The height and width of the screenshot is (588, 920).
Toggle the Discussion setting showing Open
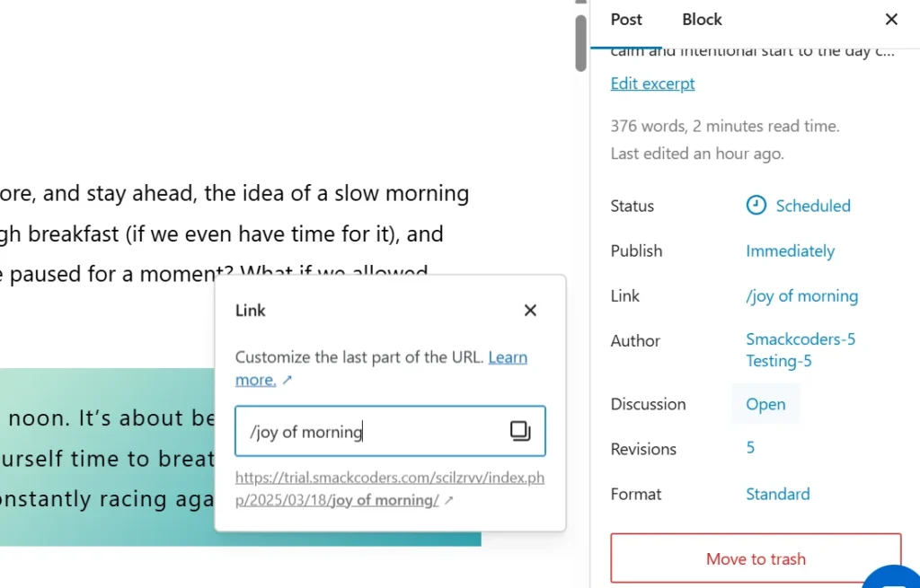765,404
